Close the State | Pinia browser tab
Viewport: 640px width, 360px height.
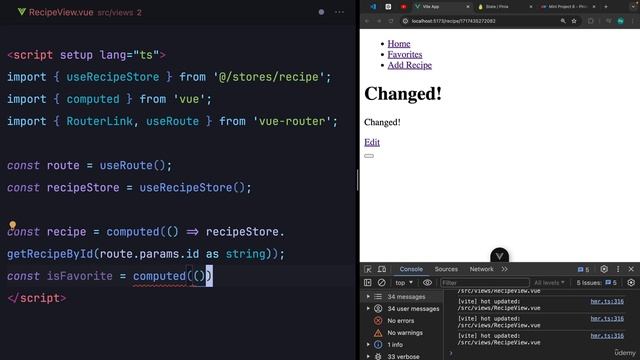point(531,7)
